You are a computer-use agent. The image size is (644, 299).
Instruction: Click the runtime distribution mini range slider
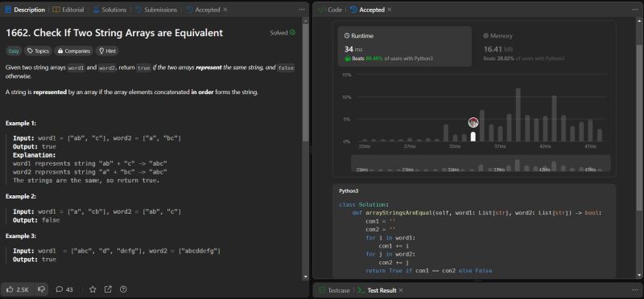click(481, 163)
